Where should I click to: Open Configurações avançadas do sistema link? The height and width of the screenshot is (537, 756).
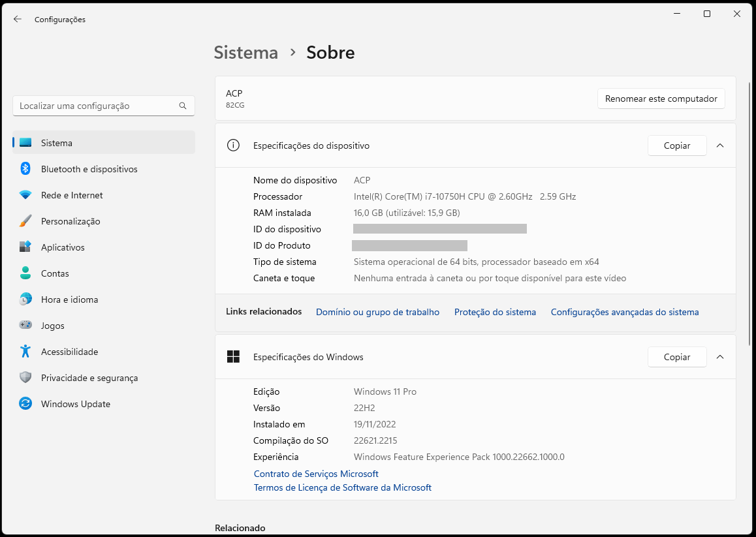pos(625,312)
